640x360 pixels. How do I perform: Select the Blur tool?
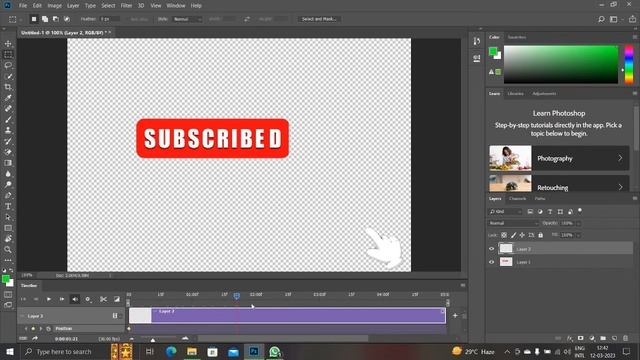click(x=8, y=174)
